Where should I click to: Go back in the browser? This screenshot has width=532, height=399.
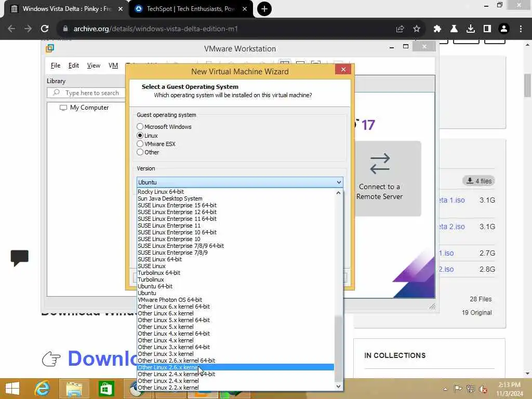(x=11, y=29)
